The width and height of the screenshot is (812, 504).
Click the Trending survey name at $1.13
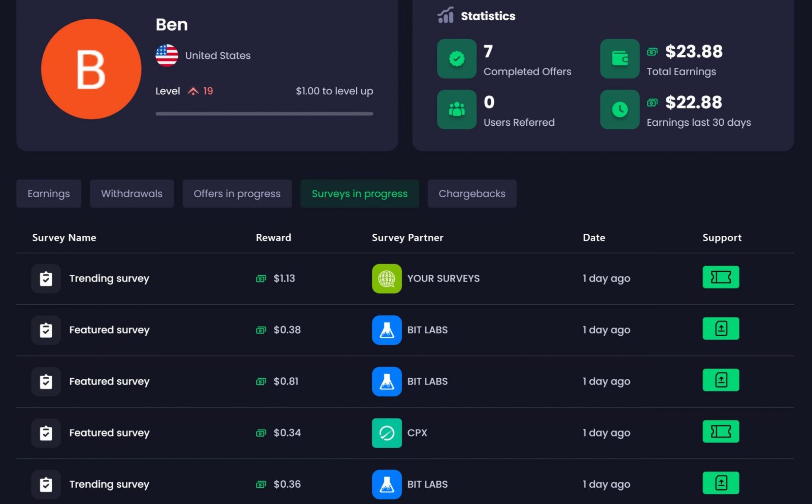click(109, 279)
